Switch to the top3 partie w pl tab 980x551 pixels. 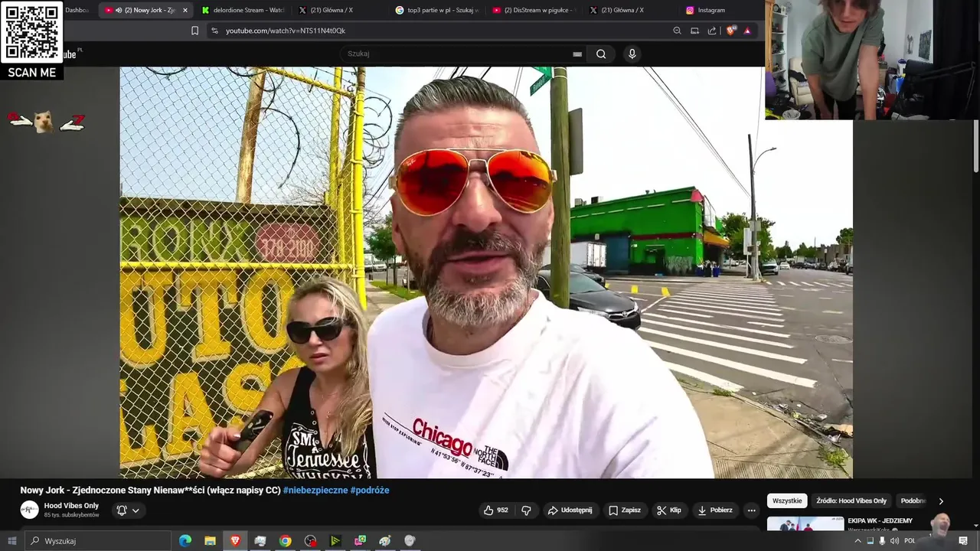(x=436, y=10)
